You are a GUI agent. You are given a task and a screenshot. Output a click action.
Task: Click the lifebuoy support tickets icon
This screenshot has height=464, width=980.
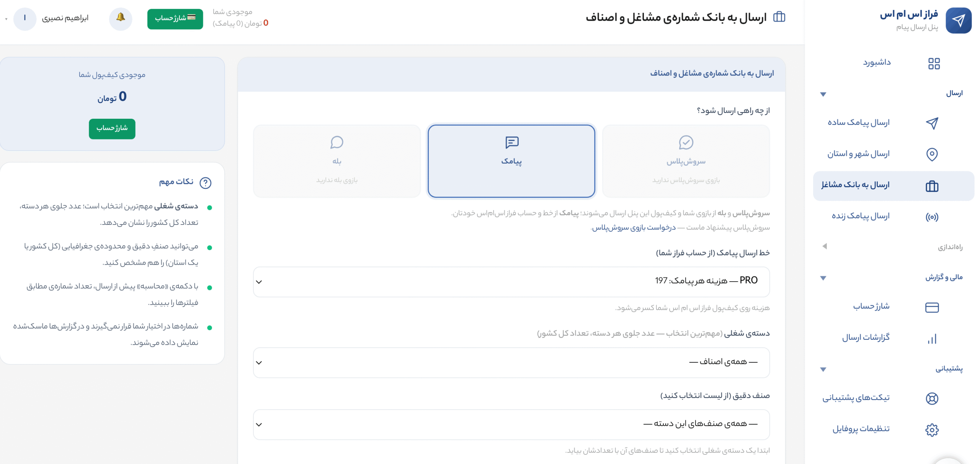[x=931, y=398]
